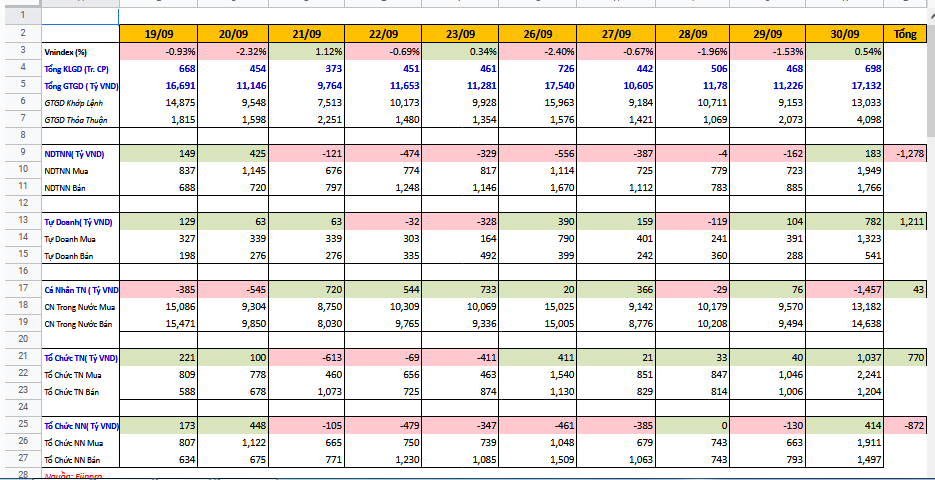935x480 pixels.
Task: Select the Tổ Chức NN total -872
Action: click(x=908, y=426)
